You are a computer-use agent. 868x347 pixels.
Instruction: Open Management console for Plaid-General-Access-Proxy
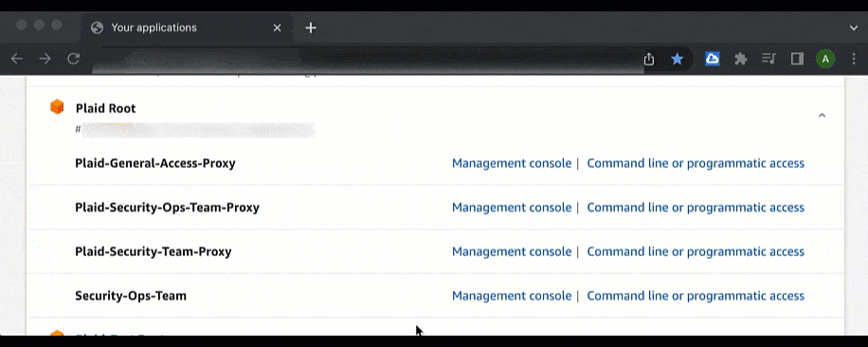point(512,163)
